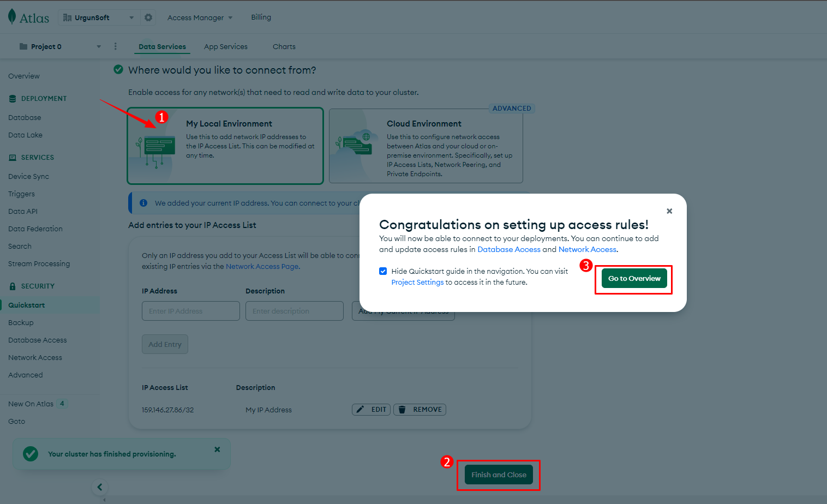Image resolution: width=827 pixels, height=504 pixels.
Task: Close the congratulations dialog with X
Action: [x=669, y=211]
